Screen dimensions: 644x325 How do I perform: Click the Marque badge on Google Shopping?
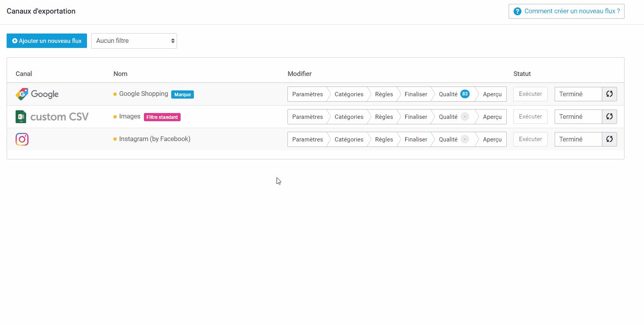click(x=183, y=94)
